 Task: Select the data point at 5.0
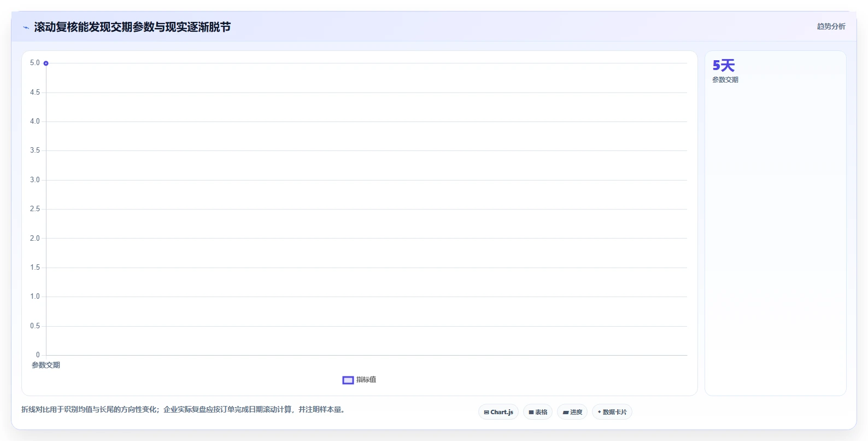pos(46,63)
